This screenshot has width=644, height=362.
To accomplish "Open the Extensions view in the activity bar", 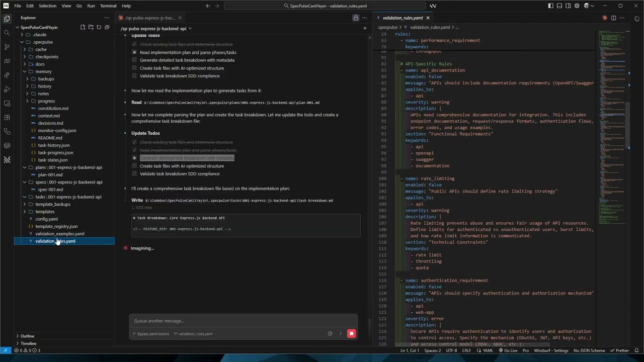I will pos(7,117).
